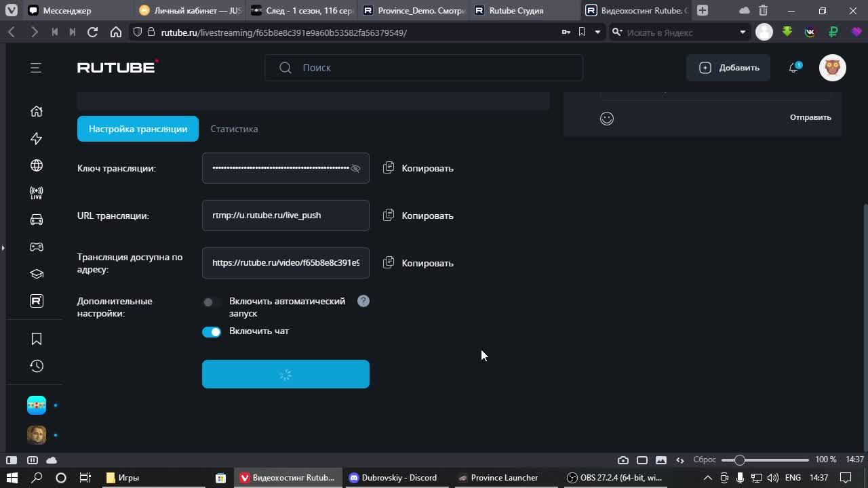Click the blue loading submit button

pyautogui.click(x=285, y=374)
